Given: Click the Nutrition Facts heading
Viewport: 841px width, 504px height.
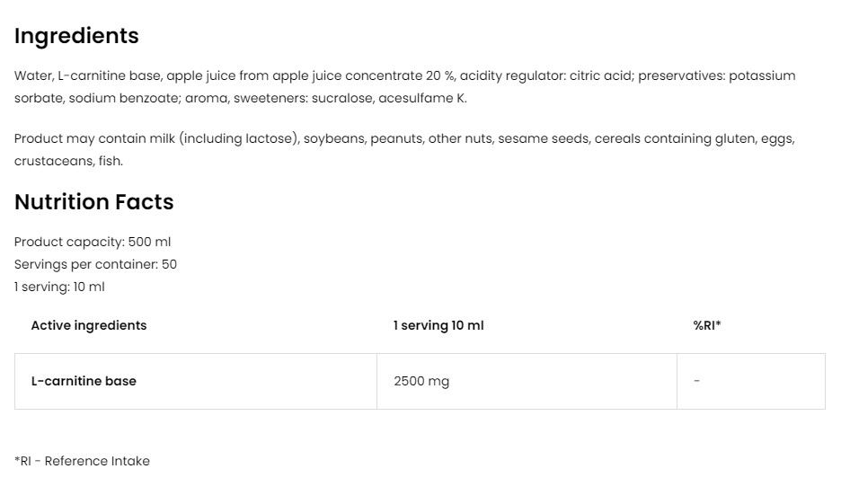Looking at the screenshot, I should 94,202.
